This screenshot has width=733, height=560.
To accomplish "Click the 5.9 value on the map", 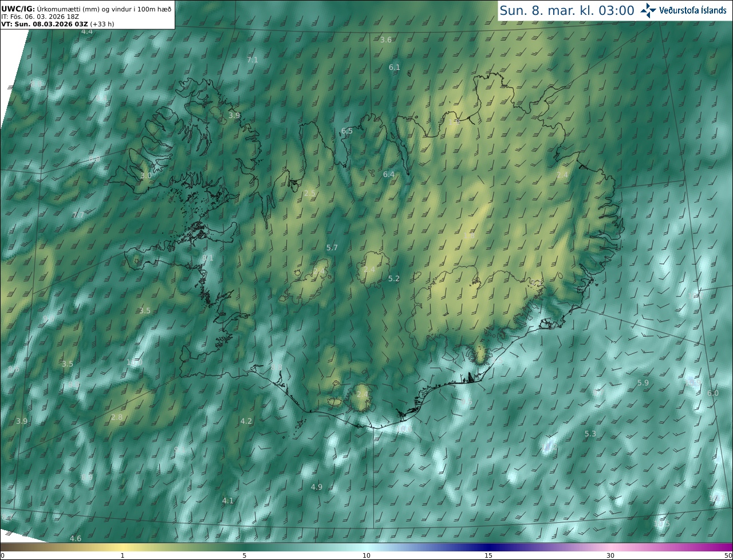I will [643, 382].
